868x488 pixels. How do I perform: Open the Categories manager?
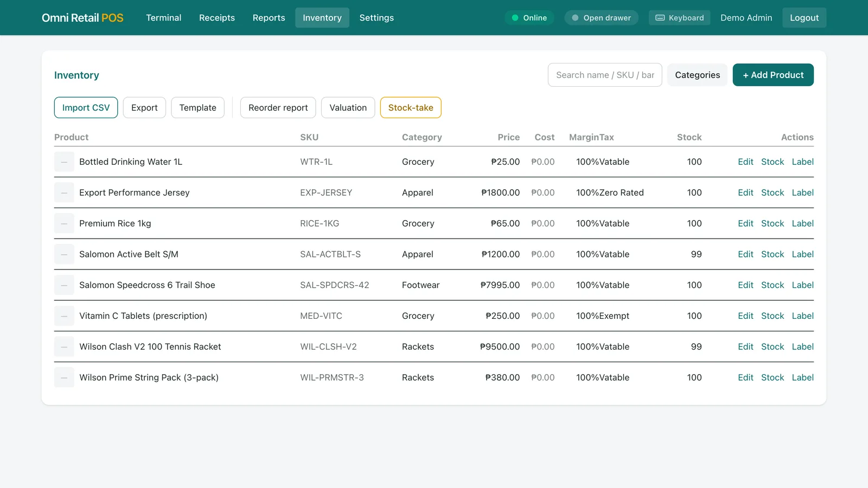(x=698, y=75)
